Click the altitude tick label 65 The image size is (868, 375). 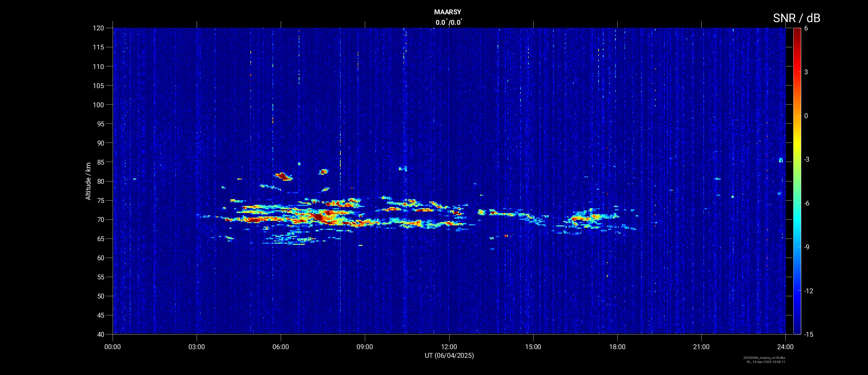coord(100,238)
